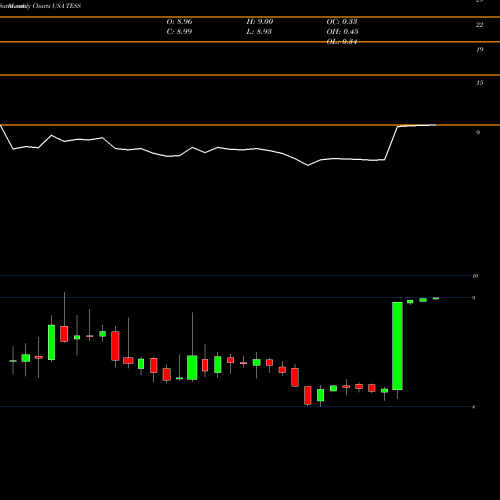This screenshot has width=500, height=500.
Task: Click the '19' price axis label
Action: coord(479,50)
